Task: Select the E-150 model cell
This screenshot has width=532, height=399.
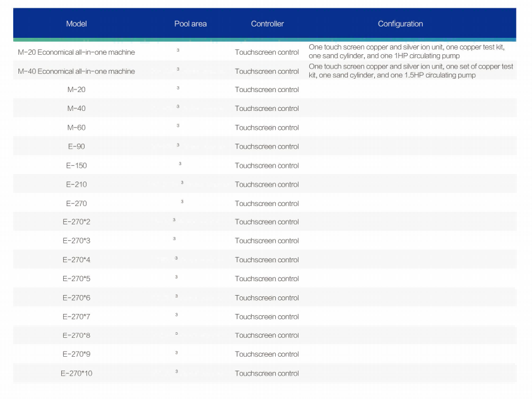Action: 76,165
